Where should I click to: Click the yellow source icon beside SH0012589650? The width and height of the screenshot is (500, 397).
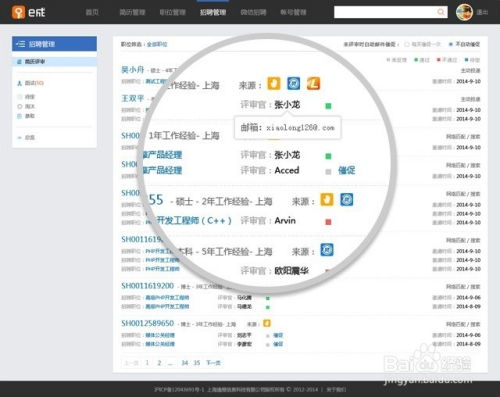pos(267,323)
